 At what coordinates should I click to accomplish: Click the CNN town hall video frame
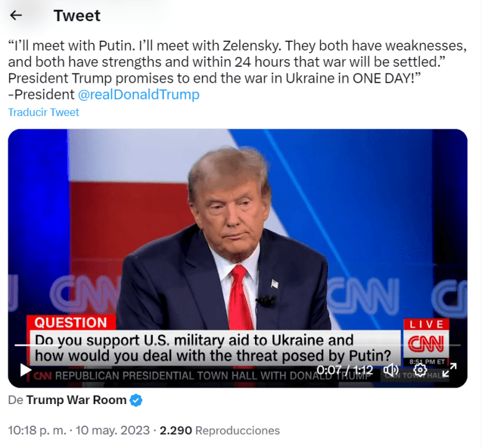(237, 230)
